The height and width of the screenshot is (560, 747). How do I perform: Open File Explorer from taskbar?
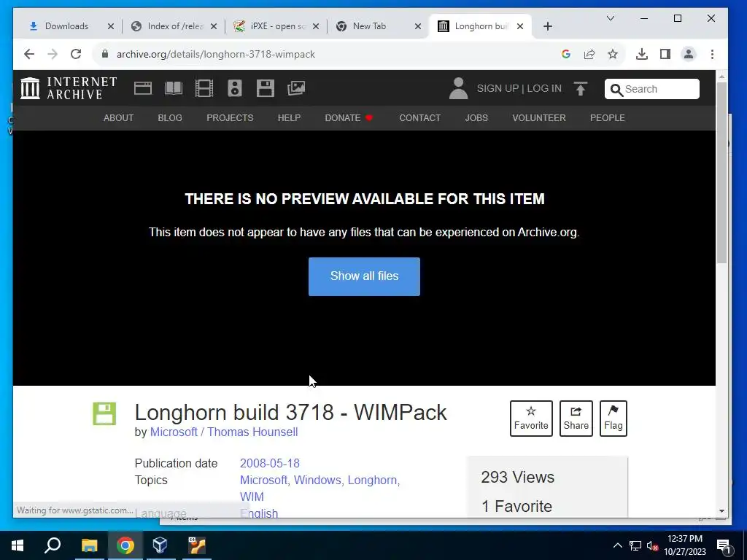point(89,545)
